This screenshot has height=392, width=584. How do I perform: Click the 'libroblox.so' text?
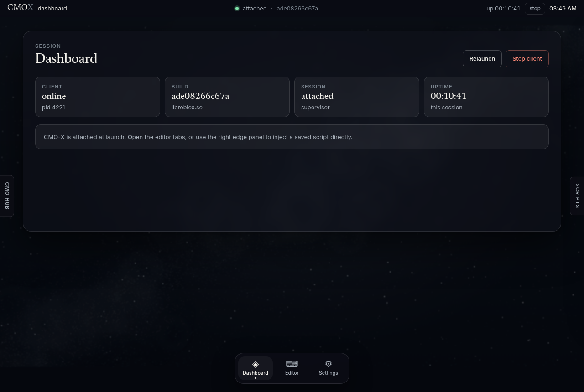click(187, 107)
